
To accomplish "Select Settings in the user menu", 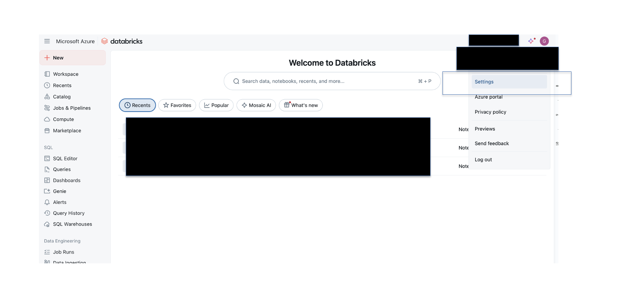I will (x=509, y=82).
